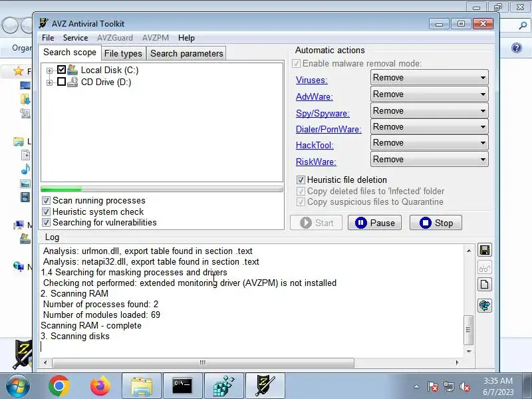532x399 pixels.
Task: Stop the running scan
Action: point(436,223)
